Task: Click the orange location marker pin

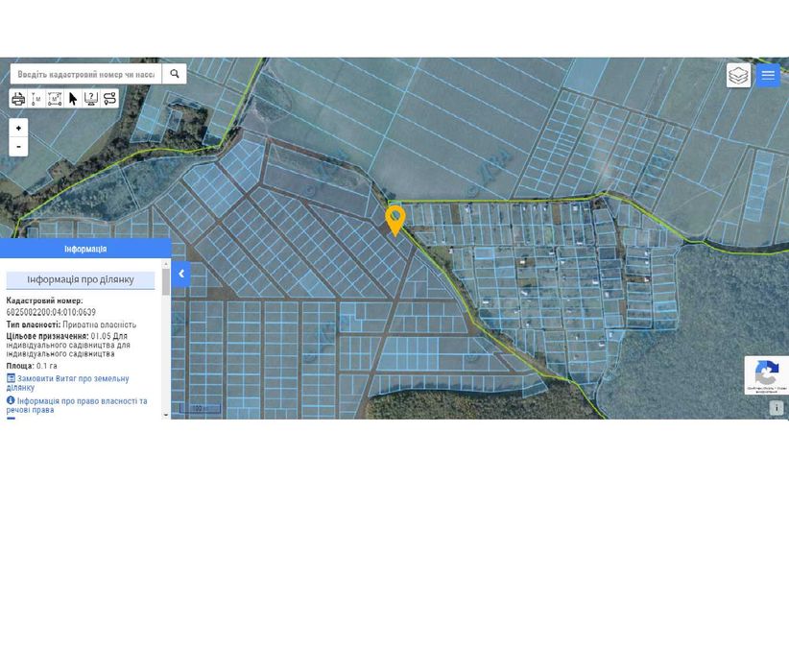Action: tap(395, 221)
